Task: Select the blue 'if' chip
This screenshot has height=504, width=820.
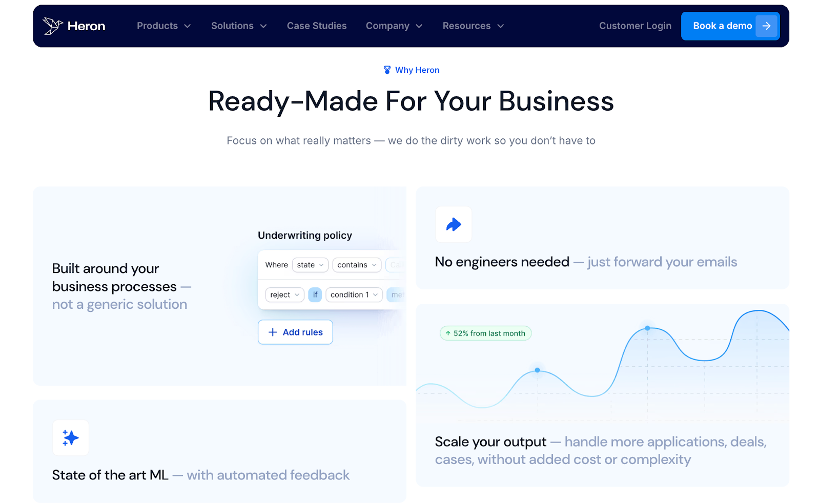Action: click(x=315, y=295)
